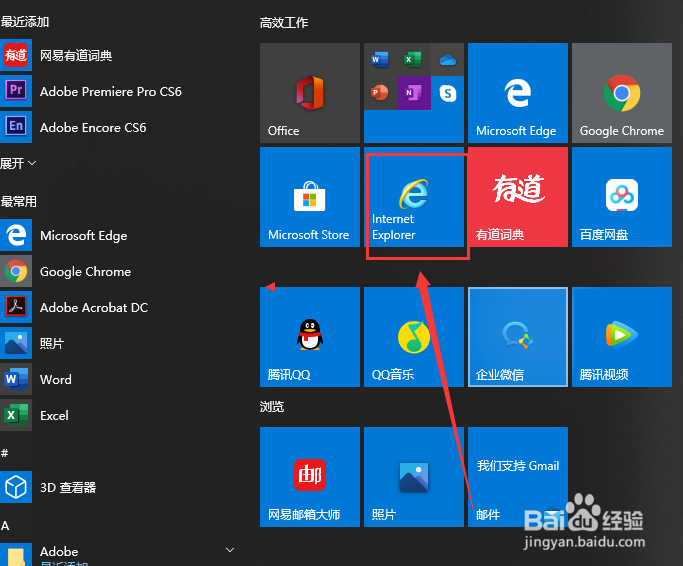683x566 pixels.
Task: Open the Microsoft Store tile
Action: pos(310,197)
